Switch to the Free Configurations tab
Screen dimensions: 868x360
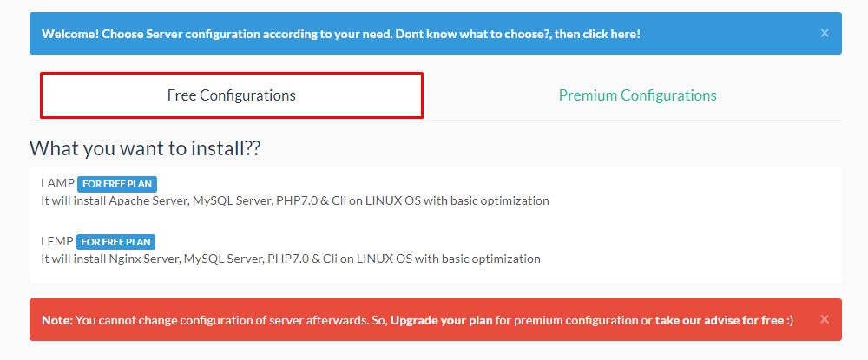point(232,95)
